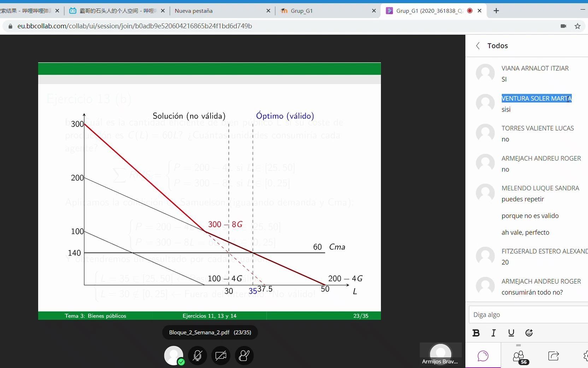Close the first bilibili search results tab
Screen dimensions: 588x368
tap(57, 11)
